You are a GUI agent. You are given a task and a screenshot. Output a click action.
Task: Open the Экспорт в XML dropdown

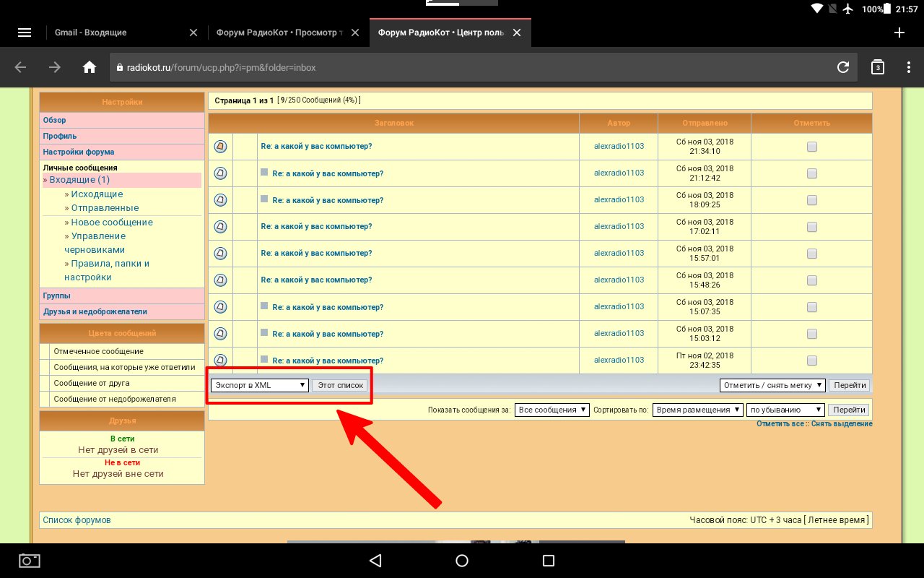coord(260,385)
